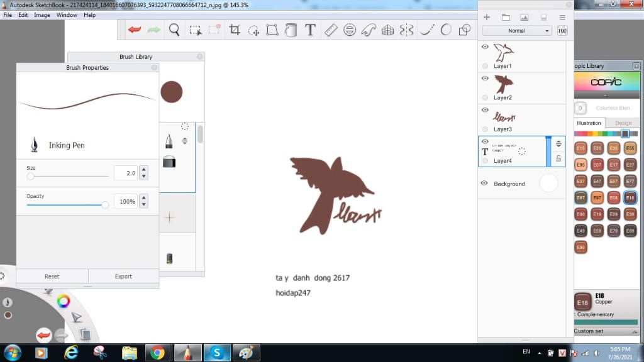Close the Brush Properties panel
The image size is (644, 362).
[154, 67]
